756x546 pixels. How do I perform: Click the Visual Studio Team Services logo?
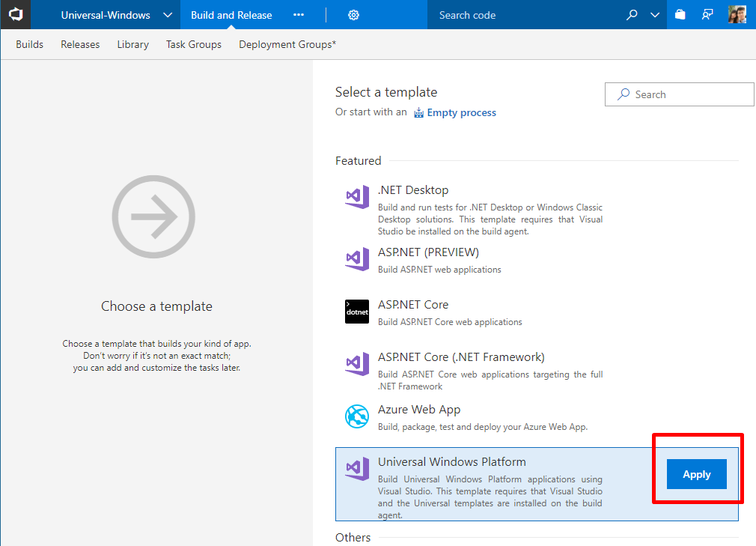click(16, 14)
